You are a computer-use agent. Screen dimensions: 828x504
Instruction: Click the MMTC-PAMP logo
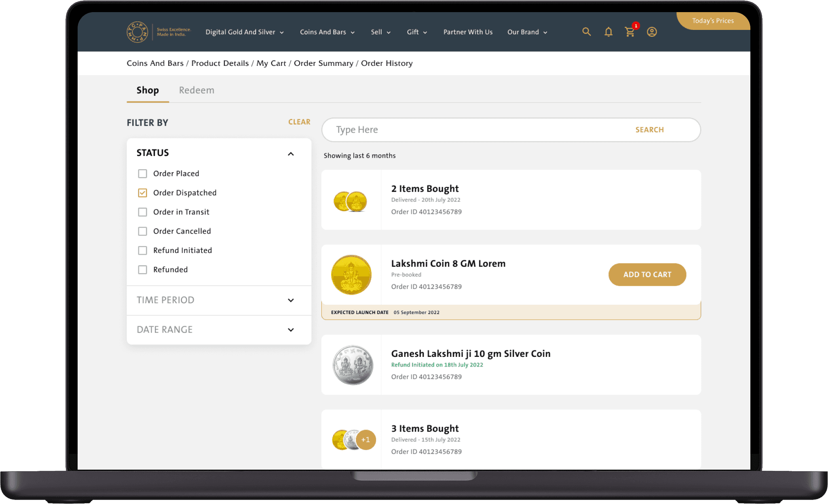[137, 32]
